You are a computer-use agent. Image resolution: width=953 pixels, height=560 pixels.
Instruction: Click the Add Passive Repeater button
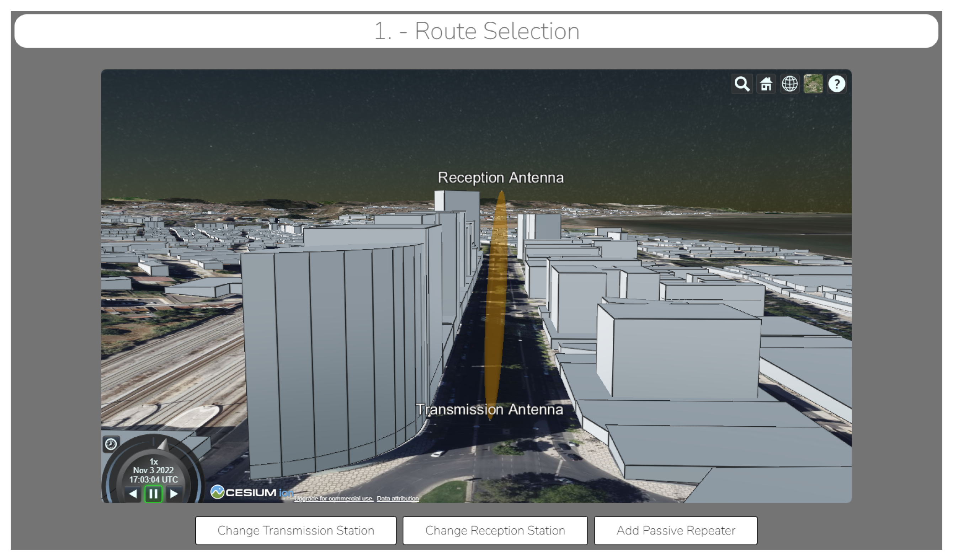[675, 530]
